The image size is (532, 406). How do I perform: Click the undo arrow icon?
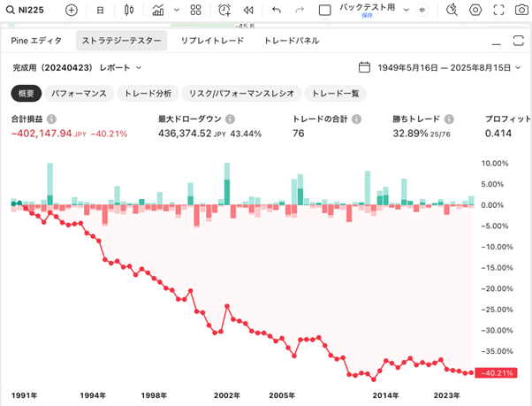coord(277,11)
